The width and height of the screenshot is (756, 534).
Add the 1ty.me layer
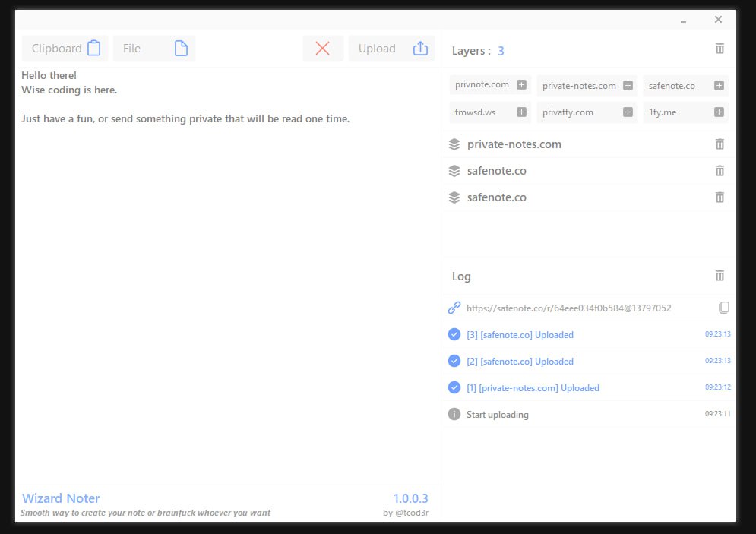click(x=718, y=112)
